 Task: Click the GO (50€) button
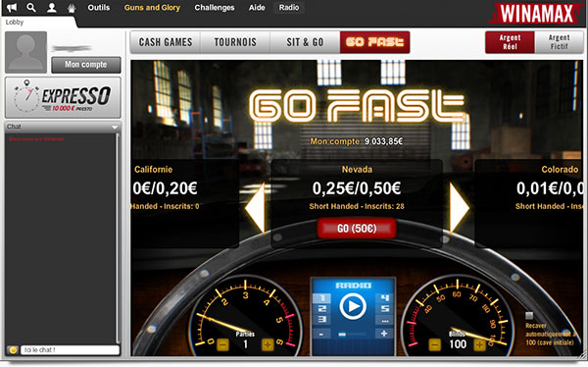coord(357,229)
